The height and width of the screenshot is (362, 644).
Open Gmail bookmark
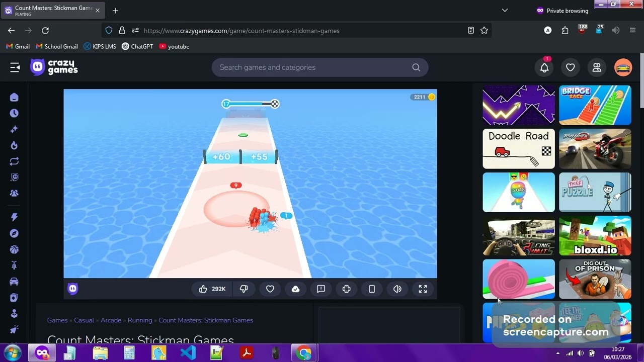point(18,46)
